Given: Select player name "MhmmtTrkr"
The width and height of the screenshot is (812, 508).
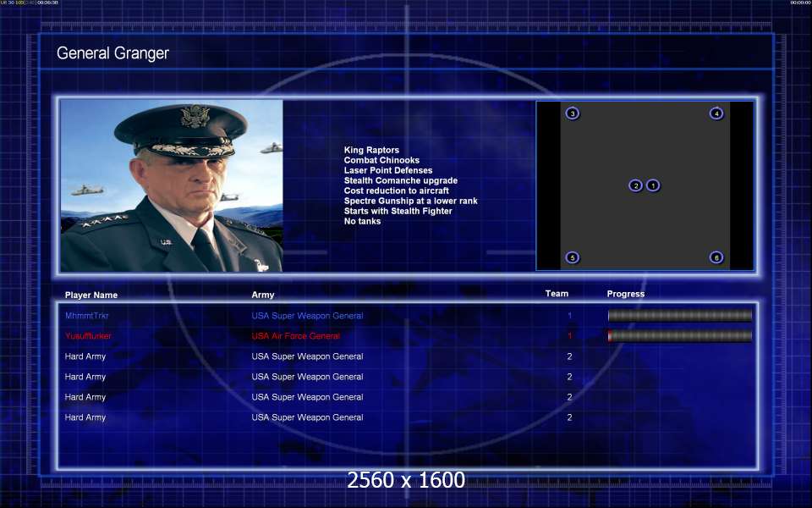Looking at the screenshot, I should [86, 316].
